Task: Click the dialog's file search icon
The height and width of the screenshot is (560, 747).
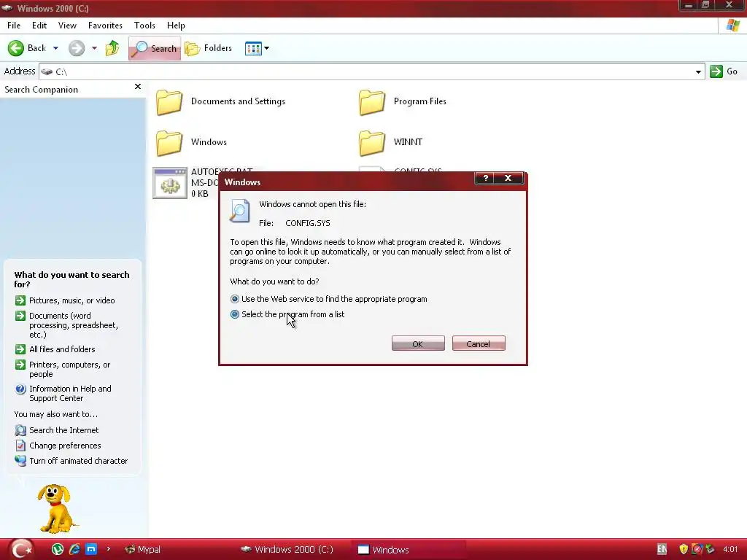Action: (x=239, y=211)
